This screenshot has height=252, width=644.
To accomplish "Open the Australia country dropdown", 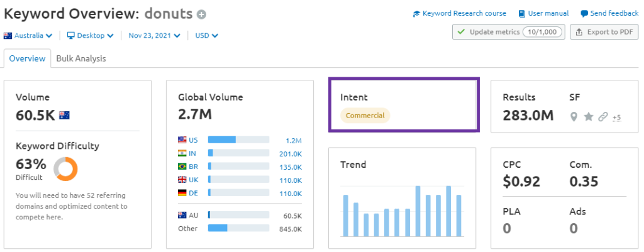I will (x=28, y=36).
